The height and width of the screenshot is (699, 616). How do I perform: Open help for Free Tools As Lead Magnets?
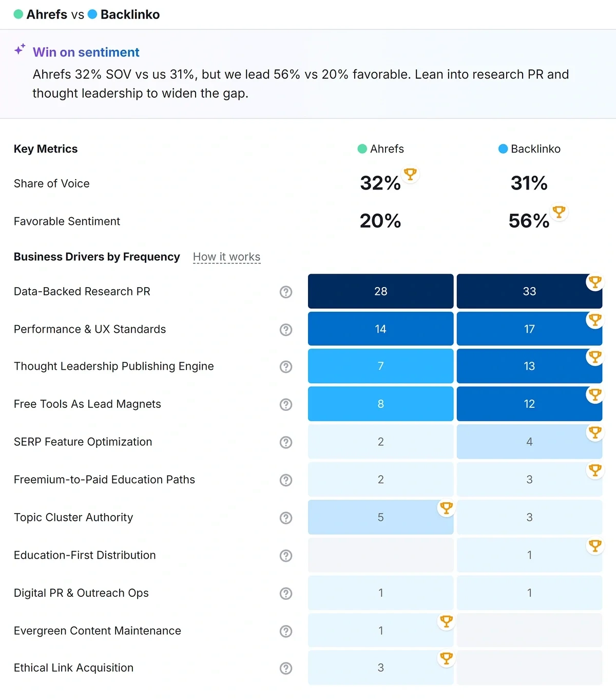coord(286,405)
